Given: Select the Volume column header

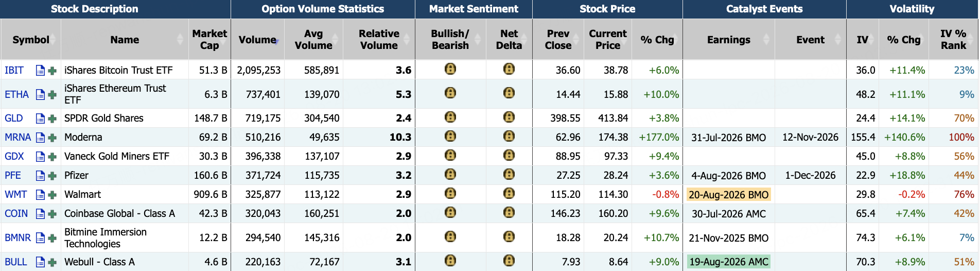Looking at the screenshot, I should pyautogui.click(x=257, y=40).
